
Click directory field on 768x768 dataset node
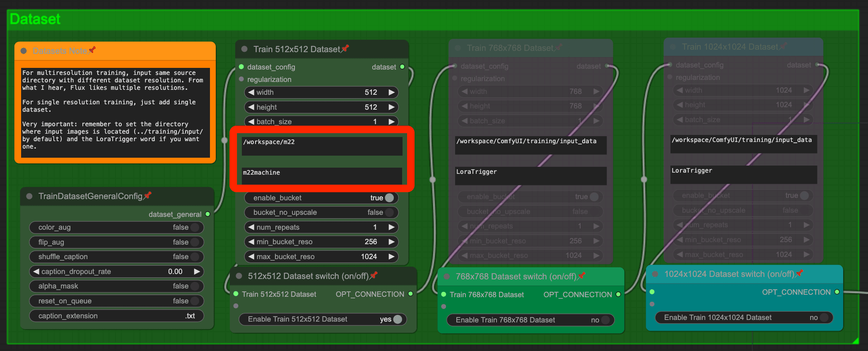click(531, 145)
